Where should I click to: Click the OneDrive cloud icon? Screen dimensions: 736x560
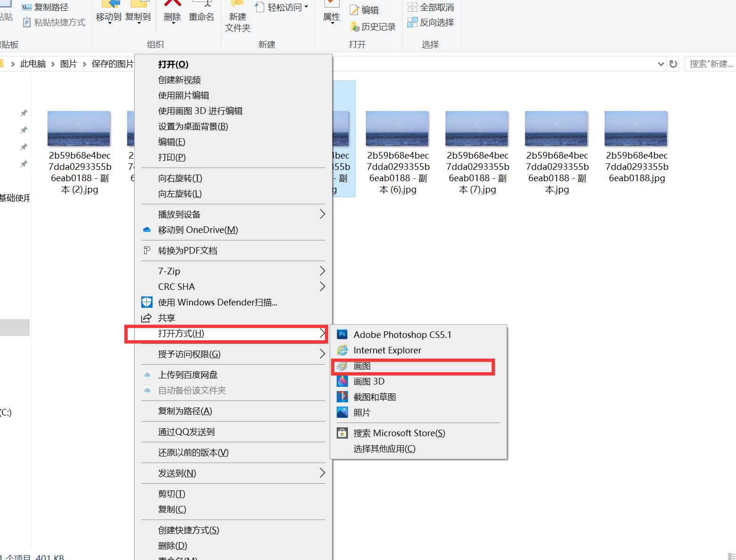(147, 230)
